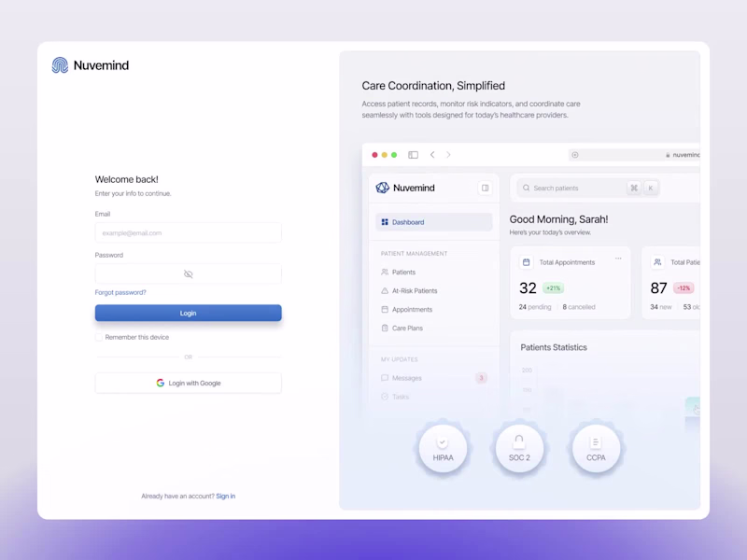
Task: Click the yellow window minimize dot
Action: (385, 155)
